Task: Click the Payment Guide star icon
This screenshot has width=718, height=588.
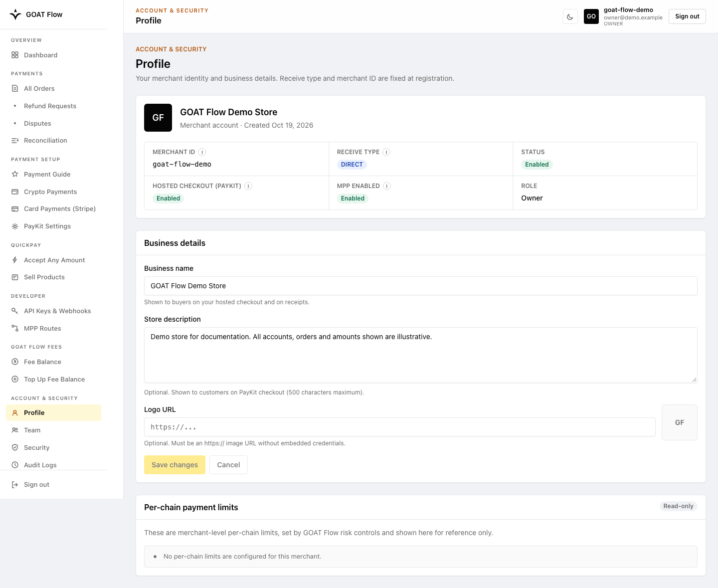Action: click(x=15, y=175)
